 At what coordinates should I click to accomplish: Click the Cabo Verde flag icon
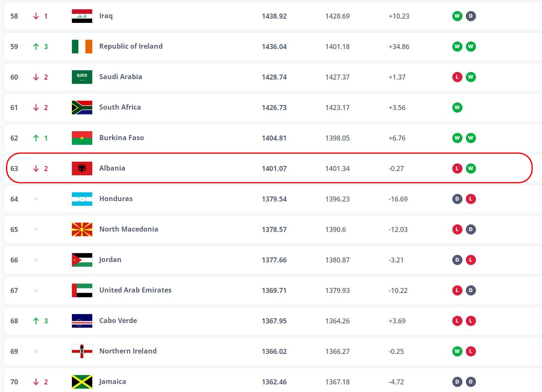[82, 321]
